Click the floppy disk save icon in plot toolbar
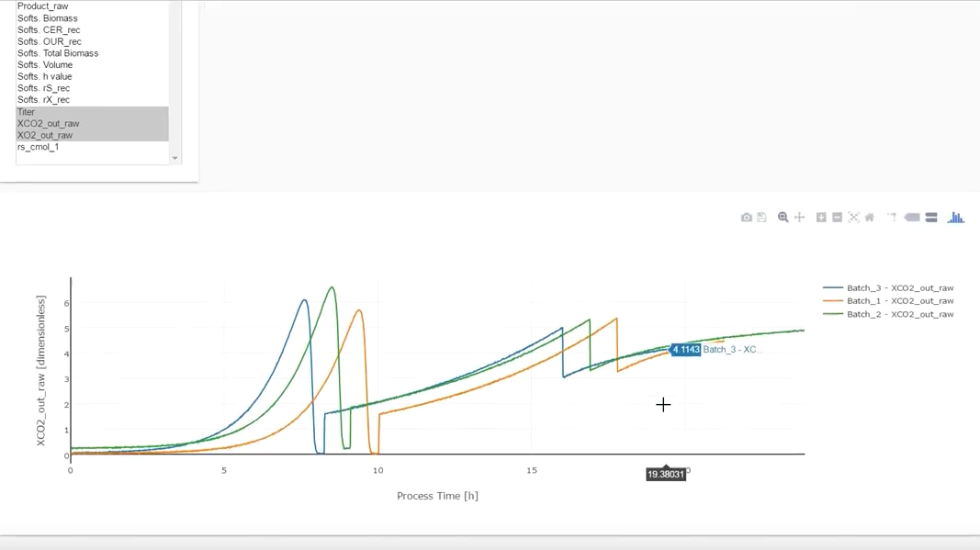This screenshot has height=550, width=980. tap(761, 218)
